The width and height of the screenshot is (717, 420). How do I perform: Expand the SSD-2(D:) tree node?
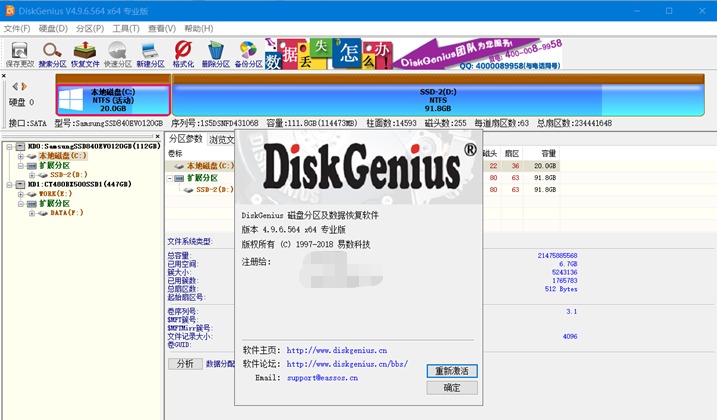pos(32,175)
